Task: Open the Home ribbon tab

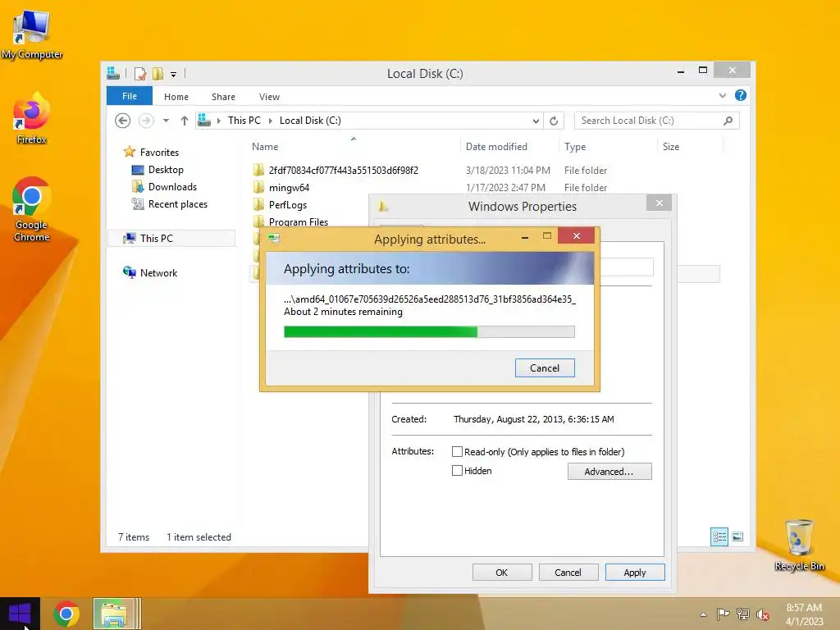Action: tap(176, 97)
